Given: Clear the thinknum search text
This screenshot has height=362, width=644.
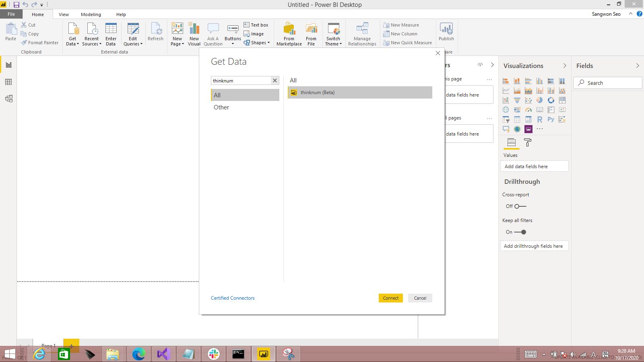Looking at the screenshot, I should click(x=275, y=80).
